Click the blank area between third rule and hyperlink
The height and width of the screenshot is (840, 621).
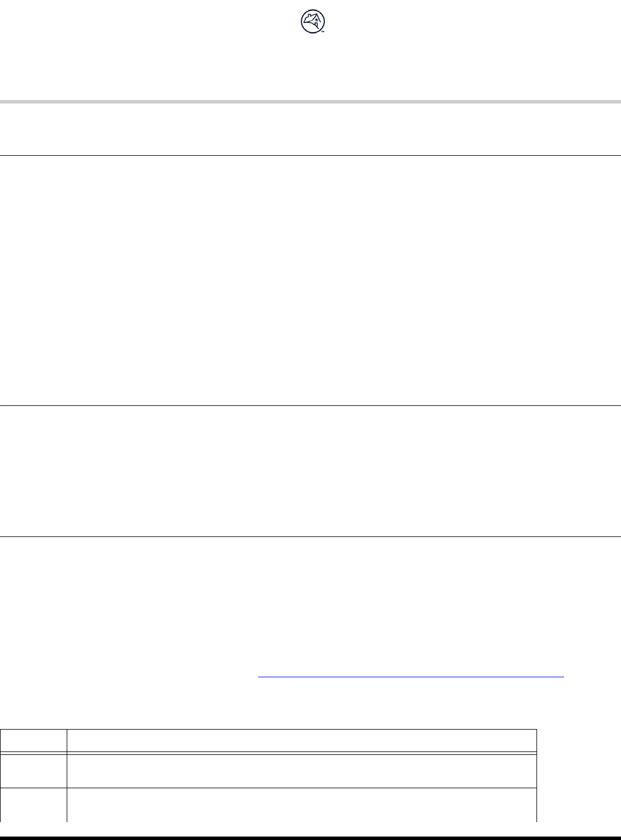(310, 604)
